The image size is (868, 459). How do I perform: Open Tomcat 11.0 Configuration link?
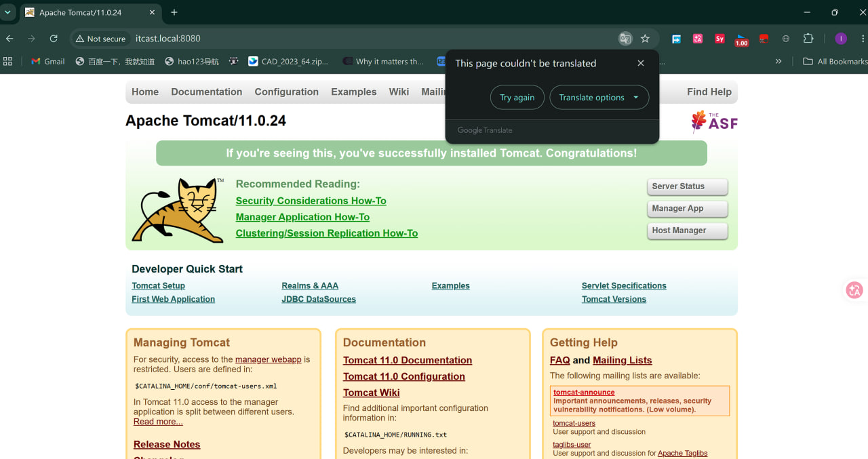tap(404, 376)
